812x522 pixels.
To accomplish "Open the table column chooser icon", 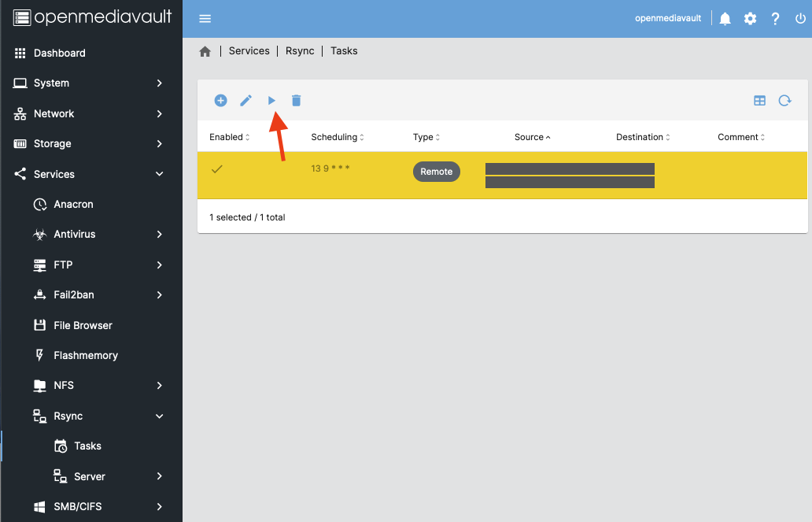I will [759, 101].
